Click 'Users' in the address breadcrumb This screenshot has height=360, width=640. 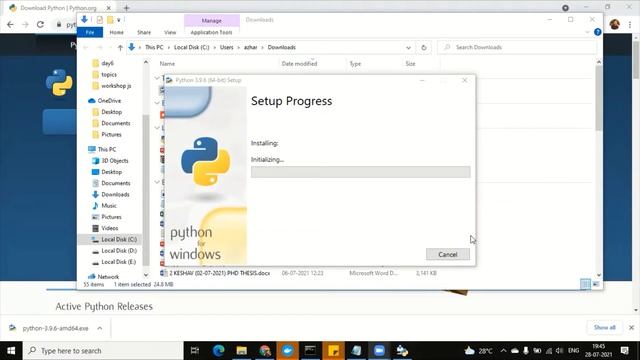(227, 47)
